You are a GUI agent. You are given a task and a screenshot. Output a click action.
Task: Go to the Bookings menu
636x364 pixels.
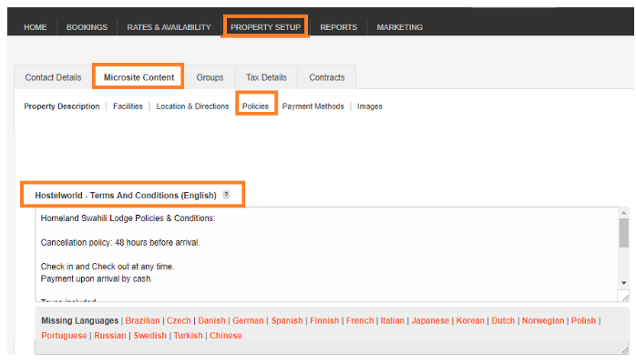[x=87, y=27]
